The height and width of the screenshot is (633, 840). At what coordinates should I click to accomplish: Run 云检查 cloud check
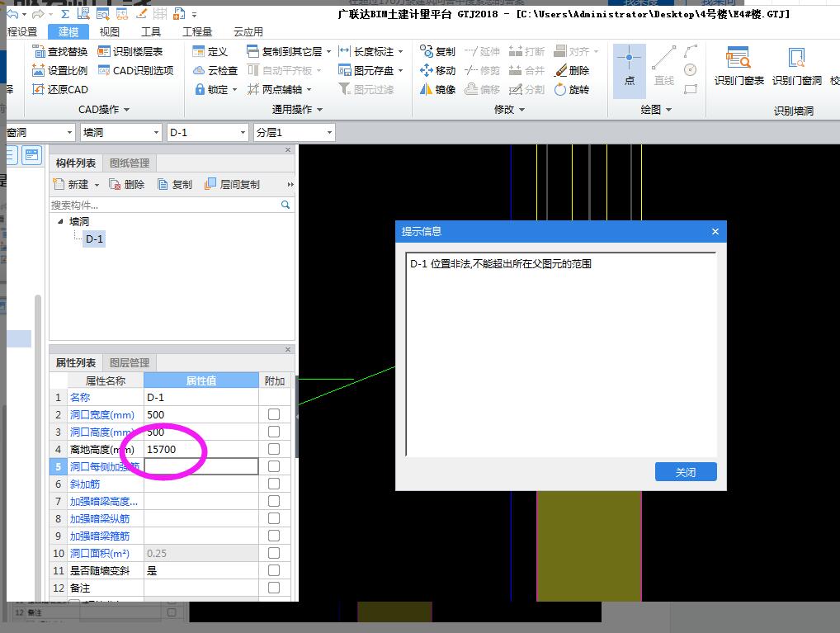215,70
